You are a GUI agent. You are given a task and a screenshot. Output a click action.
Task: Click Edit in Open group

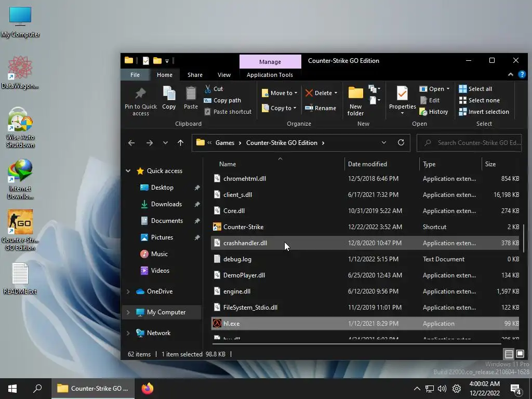430,100
